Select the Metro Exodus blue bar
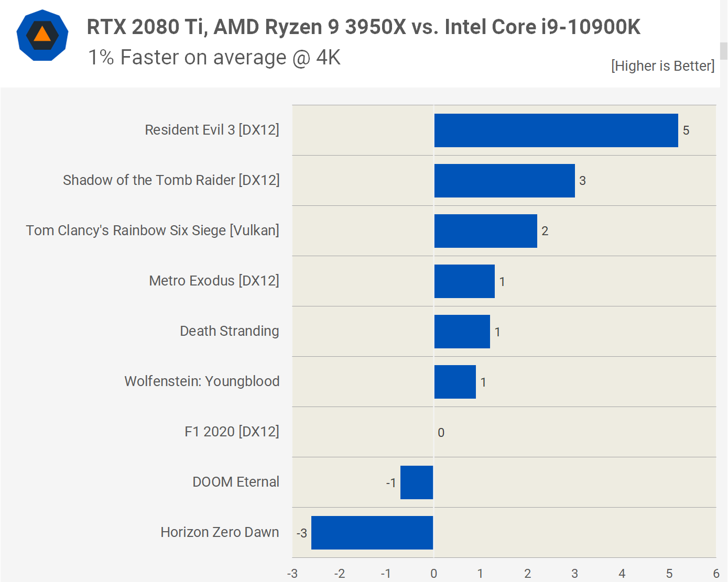Screen dimensions: 728x582 click(464, 281)
